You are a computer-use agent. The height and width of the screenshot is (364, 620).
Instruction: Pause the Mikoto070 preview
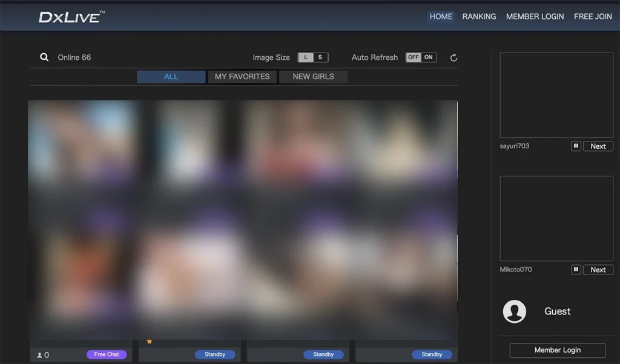[576, 270]
